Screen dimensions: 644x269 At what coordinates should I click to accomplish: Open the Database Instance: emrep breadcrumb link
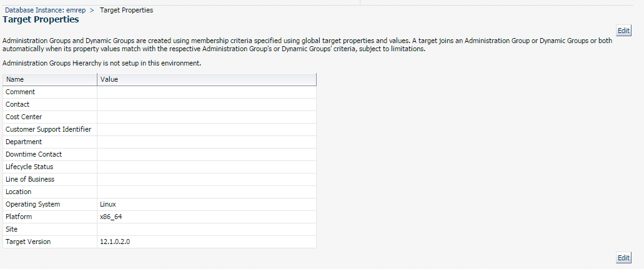coord(45,10)
